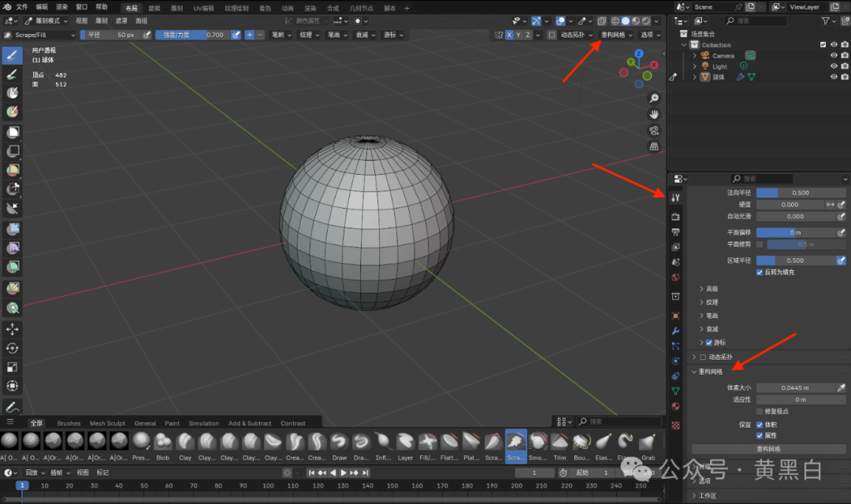Click the voxel size eyedropper icon
Screen dimensions: 851x504
(842, 388)
